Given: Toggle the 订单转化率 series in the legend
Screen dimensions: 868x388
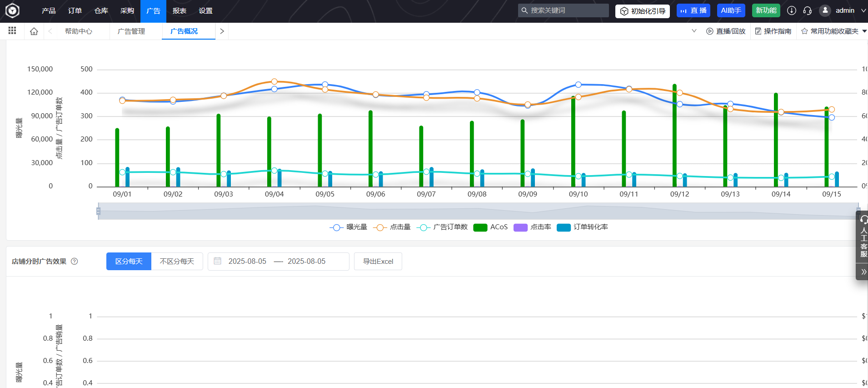Looking at the screenshot, I should pos(582,227).
